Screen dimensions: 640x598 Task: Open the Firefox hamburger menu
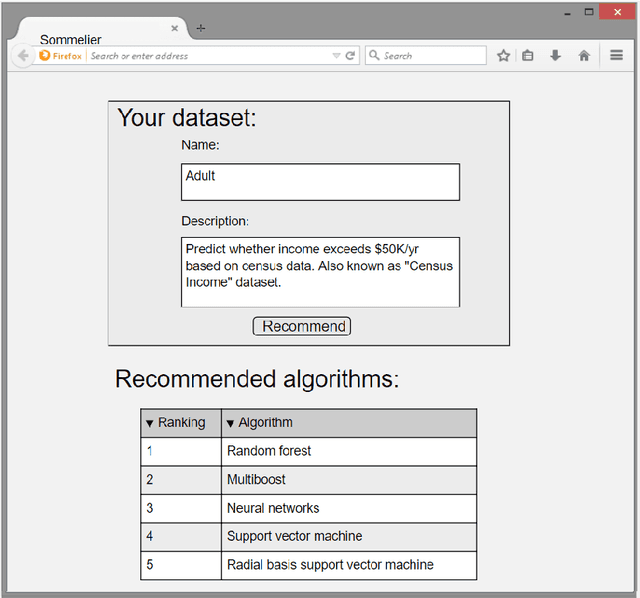pyautogui.click(x=617, y=56)
